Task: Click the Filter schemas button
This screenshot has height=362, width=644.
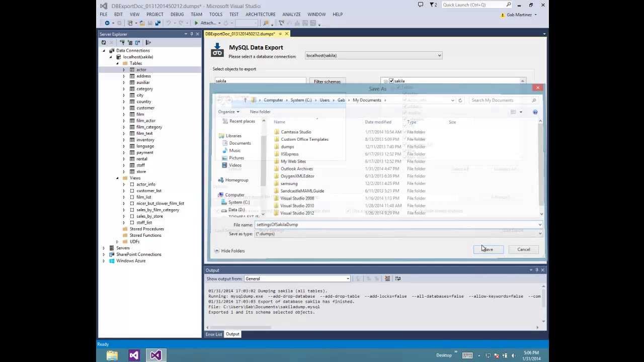Action: (327, 81)
